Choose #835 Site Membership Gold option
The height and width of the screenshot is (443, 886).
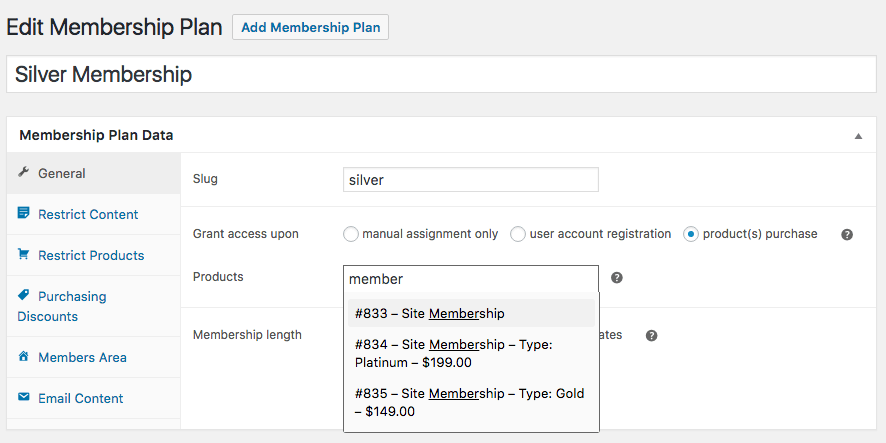(x=470, y=402)
